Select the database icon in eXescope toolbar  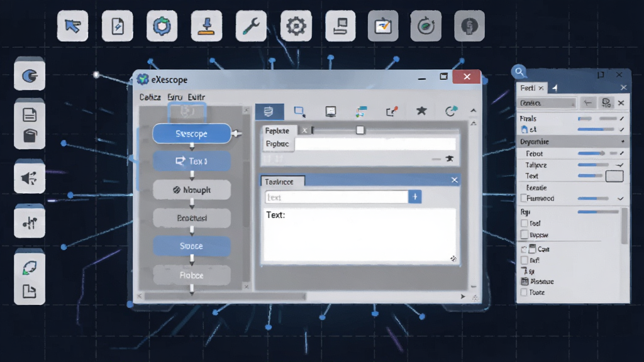tap(269, 112)
